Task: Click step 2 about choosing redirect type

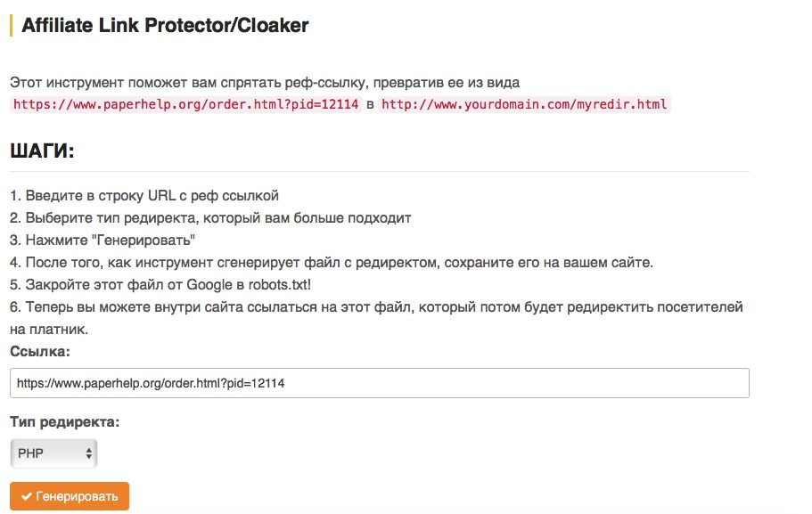Action: pos(210,218)
